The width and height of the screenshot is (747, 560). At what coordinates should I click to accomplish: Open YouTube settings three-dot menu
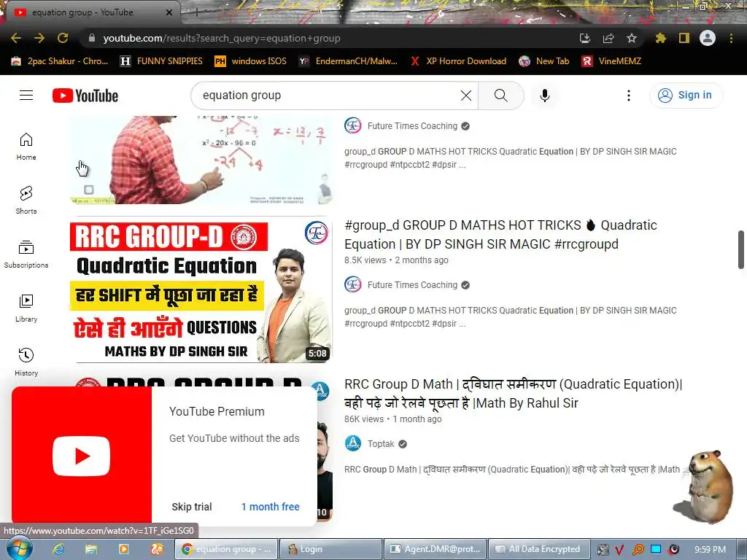(628, 96)
